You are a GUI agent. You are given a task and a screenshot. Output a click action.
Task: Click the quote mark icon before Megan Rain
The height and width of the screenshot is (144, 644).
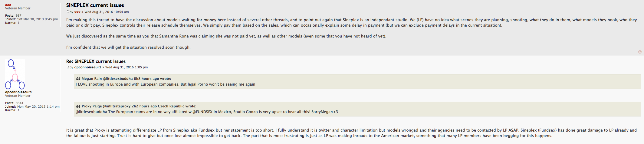click(x=78, y=79)
